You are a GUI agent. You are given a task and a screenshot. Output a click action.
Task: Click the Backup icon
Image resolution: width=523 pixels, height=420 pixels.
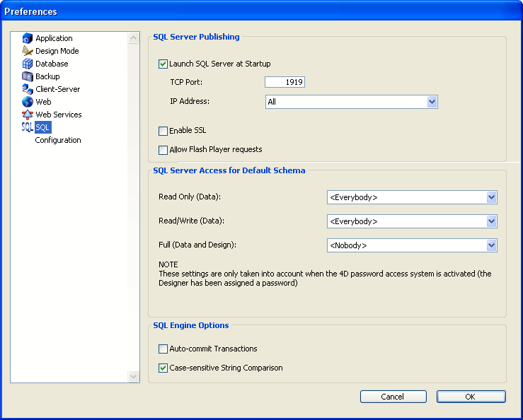coord(28,76)
